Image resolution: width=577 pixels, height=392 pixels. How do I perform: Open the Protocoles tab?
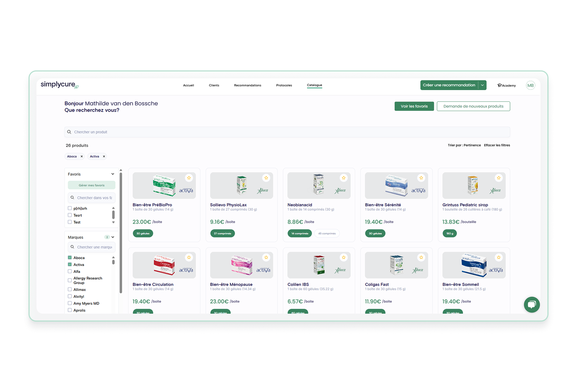click(x=284, y=85)
